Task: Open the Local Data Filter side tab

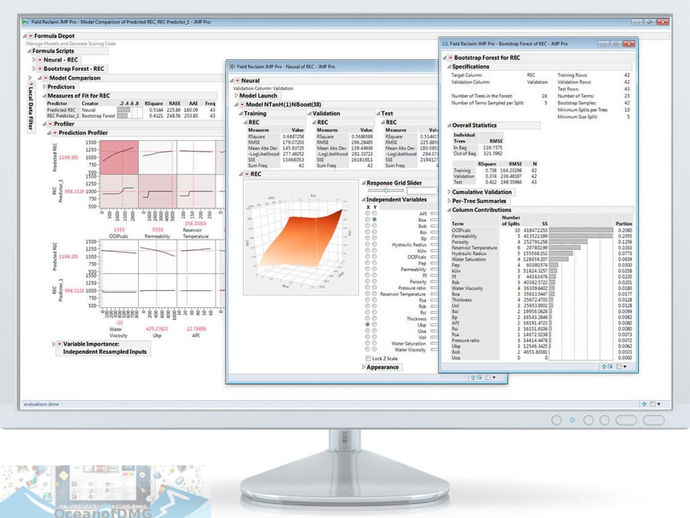Action: pos(30,107)
